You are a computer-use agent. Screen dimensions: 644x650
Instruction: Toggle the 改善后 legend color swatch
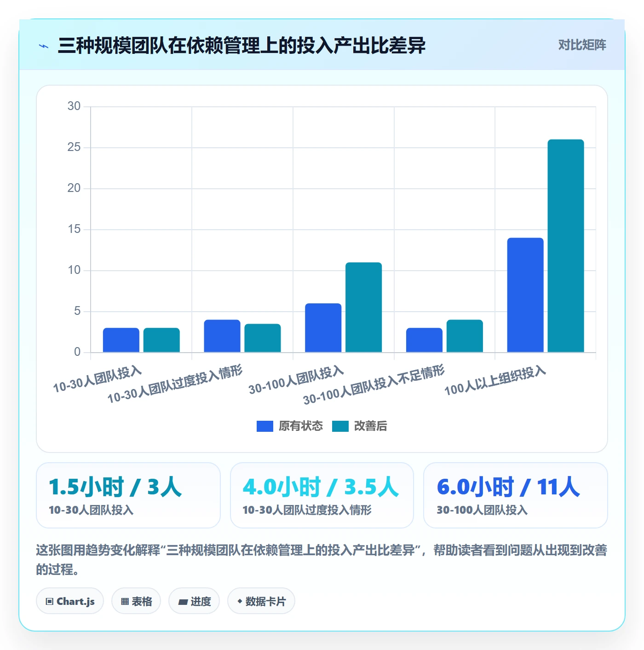340,426
